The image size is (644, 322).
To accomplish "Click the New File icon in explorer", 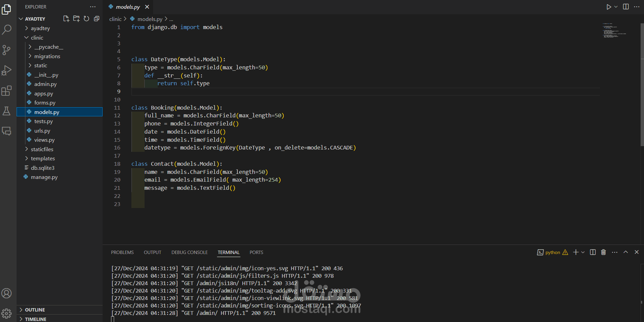I will click(x=66, y=19).
